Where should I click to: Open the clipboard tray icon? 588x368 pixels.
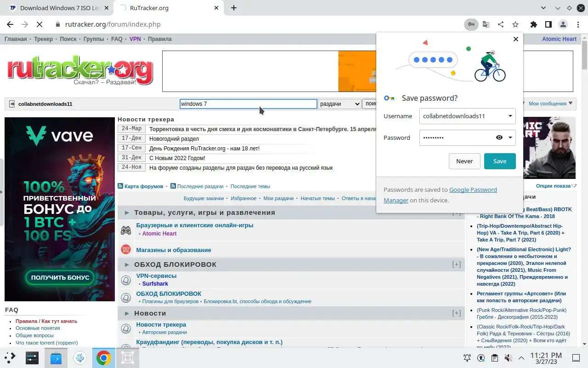point(494,358)
